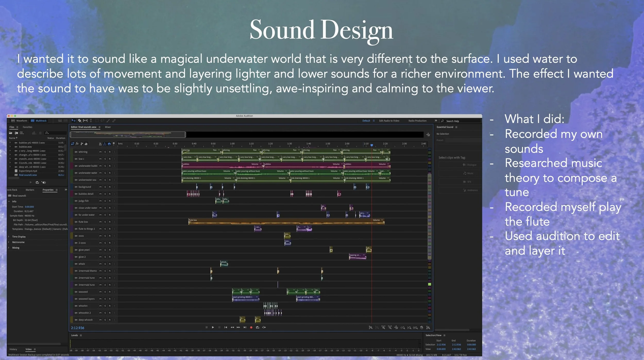Screen dimensions: 644x360
Task: Toggle the metronome icon
Action: [100, 144]
